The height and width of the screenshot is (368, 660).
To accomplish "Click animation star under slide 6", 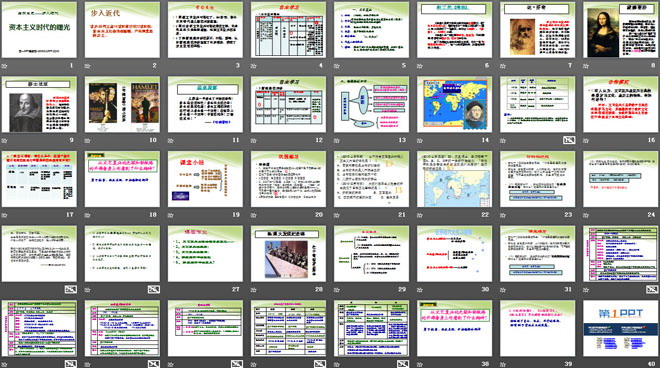I will (x=420, y=66).
